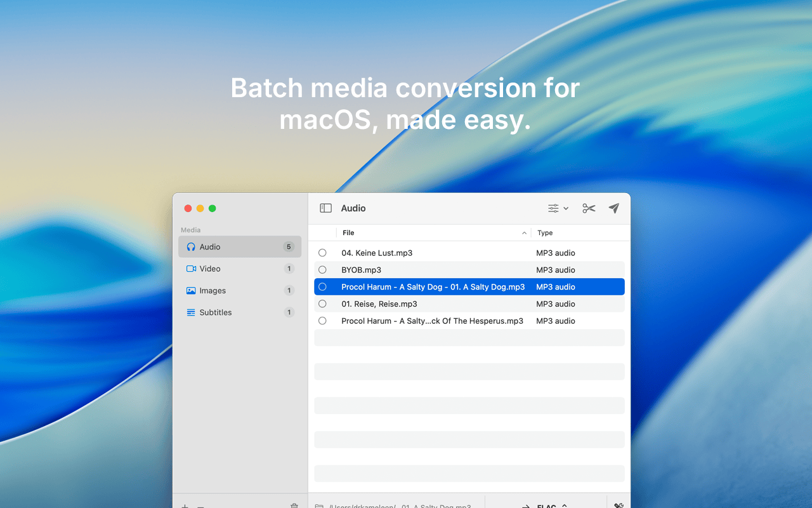Open the conversion settings sliders menu
812x508 pixels.
click(558, 208)
